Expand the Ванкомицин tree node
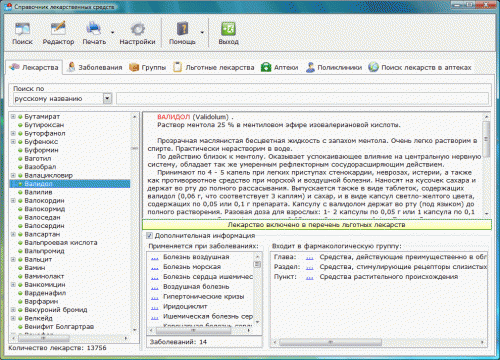Screen dimensions: 500x360 pyautogui.click(x=13, y=285)
